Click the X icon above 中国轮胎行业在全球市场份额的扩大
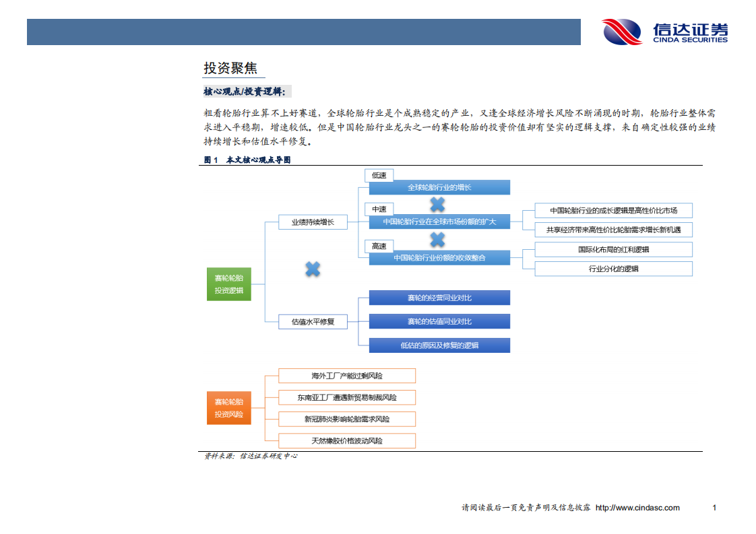 point(438,204)
